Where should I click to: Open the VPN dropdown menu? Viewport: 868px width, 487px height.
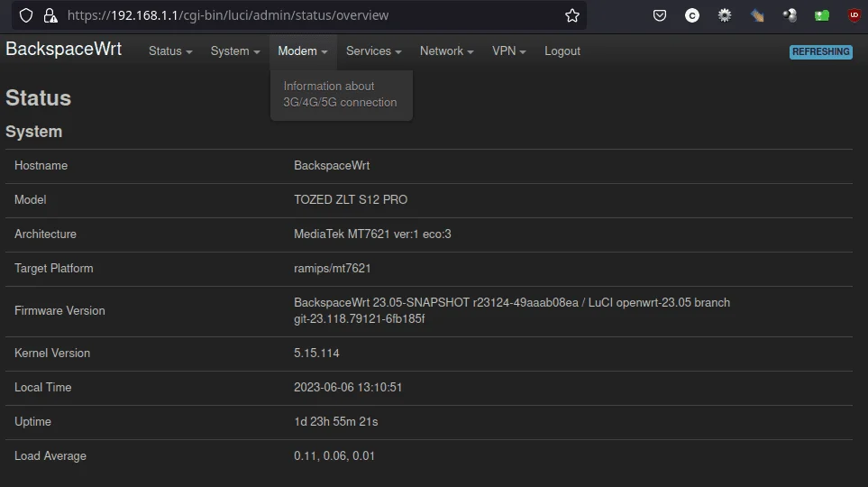tap(508, 51)
